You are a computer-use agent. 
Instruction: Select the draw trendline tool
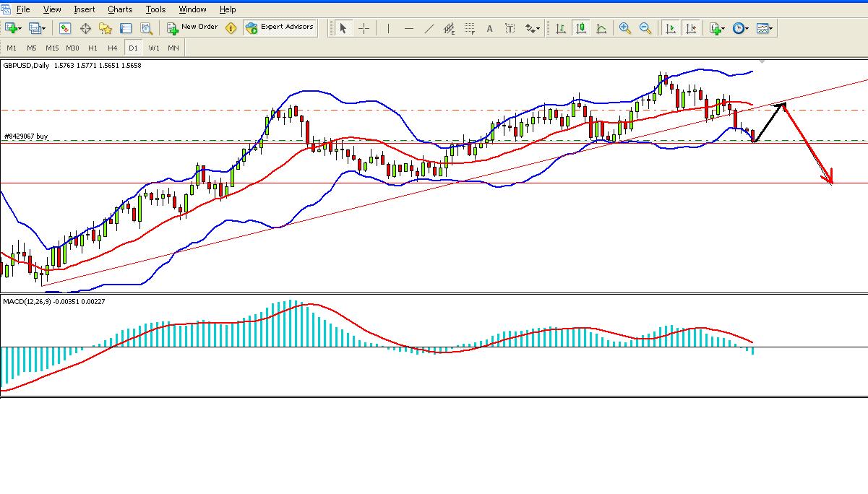pyautogui.click(x=429, y=28)
